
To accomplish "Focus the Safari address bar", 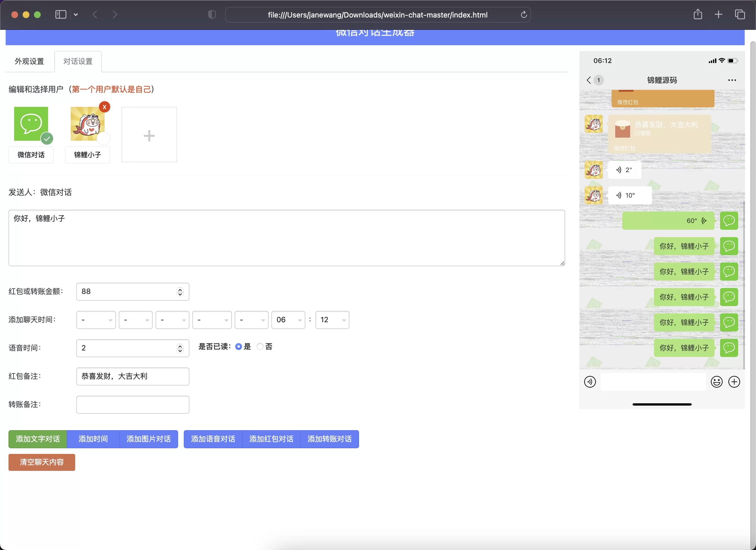I will coord(378,15).
